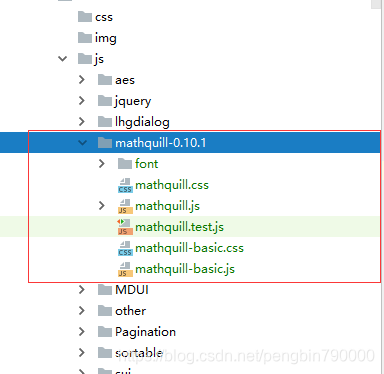
Task: Open mathquill.css file name
Action: coord(172,185)
